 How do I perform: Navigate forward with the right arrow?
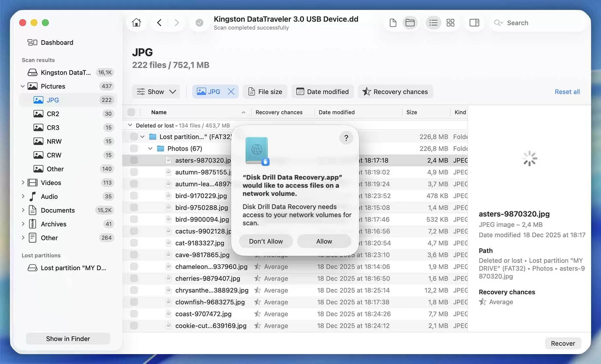pos(177,22)
